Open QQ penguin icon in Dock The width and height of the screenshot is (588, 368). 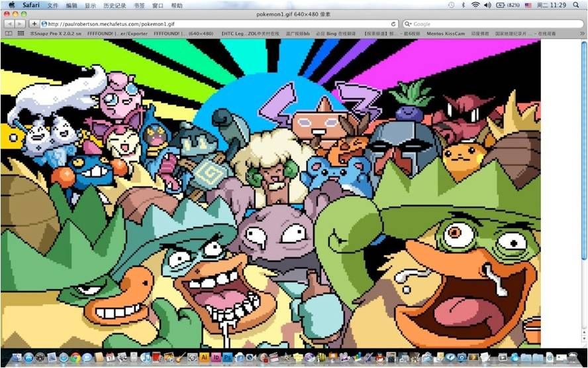pyautogui.click(x=380, y=357)
